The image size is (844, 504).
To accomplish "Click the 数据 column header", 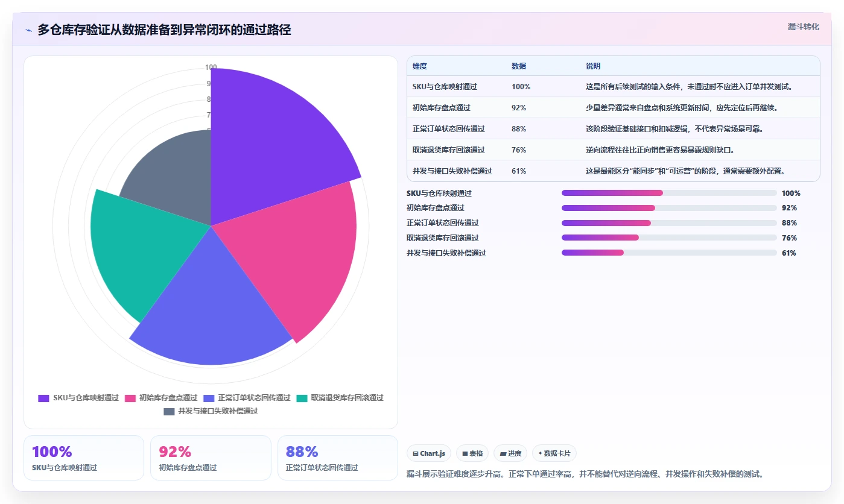I will click(x=519, y=66).
